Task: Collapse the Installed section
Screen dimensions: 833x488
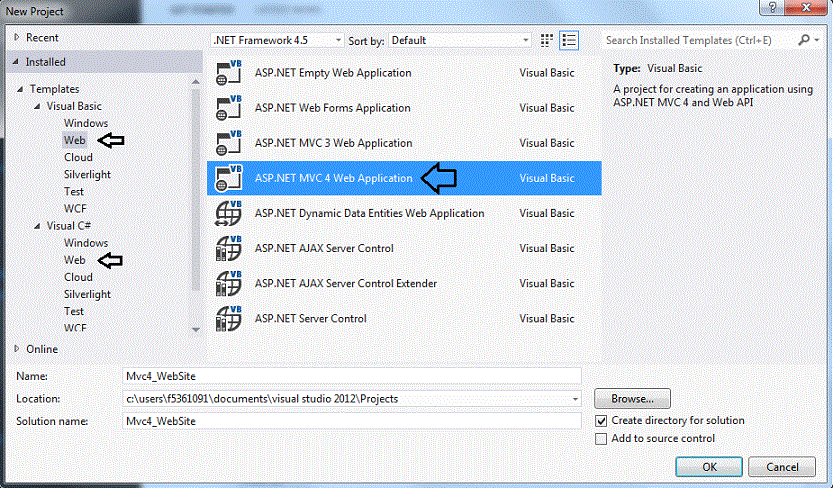Action: [x=16, y=62]
